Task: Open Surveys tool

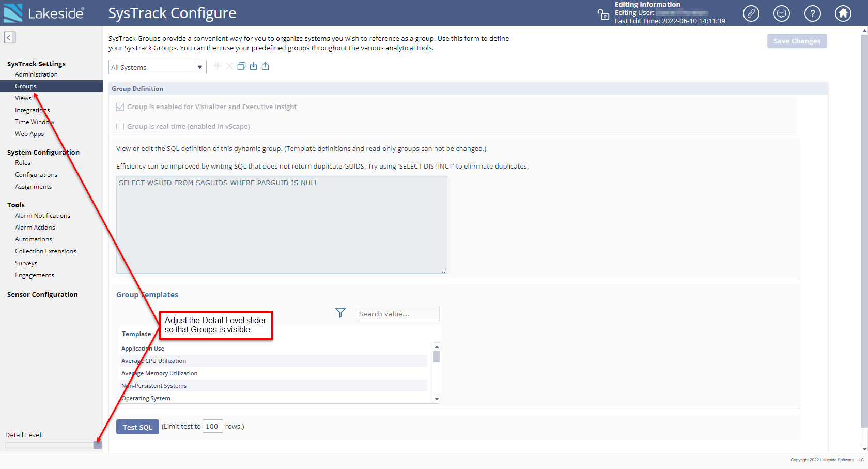Action: point(26,263)
